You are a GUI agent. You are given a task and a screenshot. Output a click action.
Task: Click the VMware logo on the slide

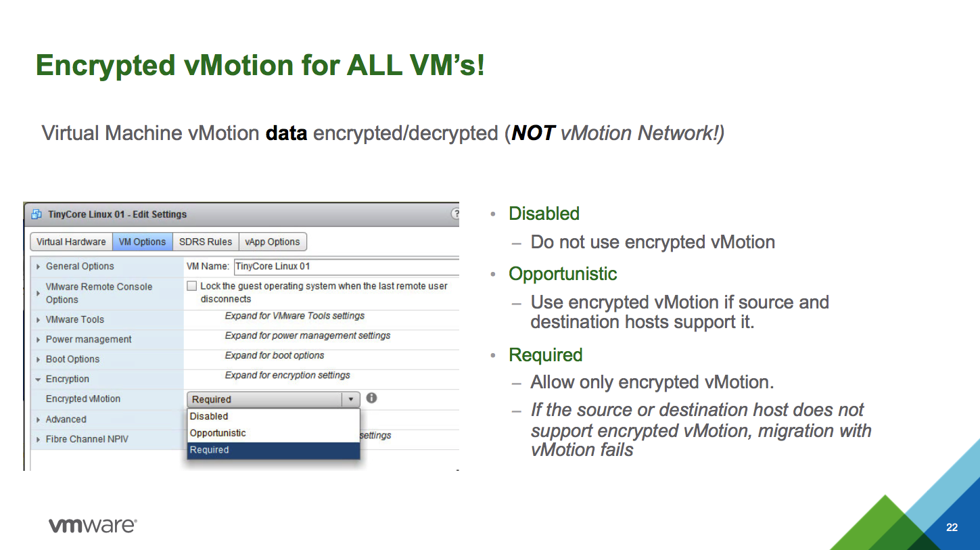[93, 525]
